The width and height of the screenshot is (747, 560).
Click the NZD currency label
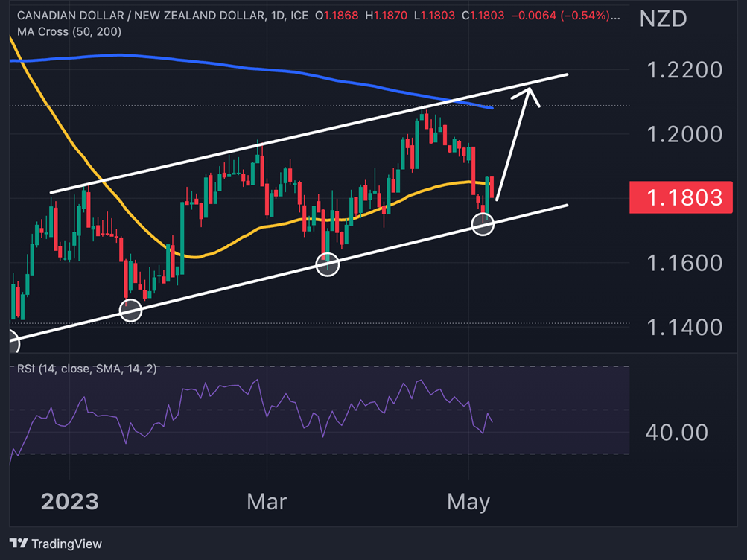(x=663, y=19)
